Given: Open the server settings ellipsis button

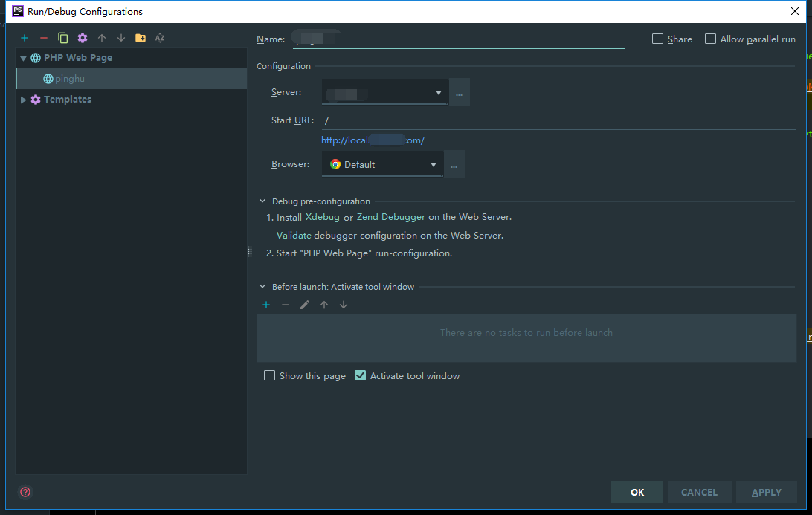Looking at the screenshot, I should pyautogui.click(x=460, y=92).
